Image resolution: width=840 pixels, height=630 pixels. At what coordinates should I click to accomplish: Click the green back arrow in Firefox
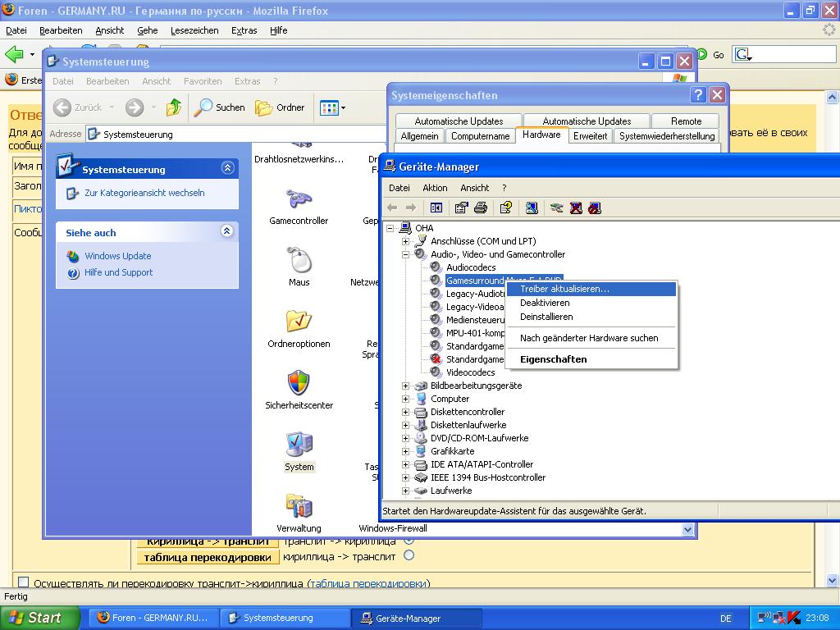pos(14,54)
